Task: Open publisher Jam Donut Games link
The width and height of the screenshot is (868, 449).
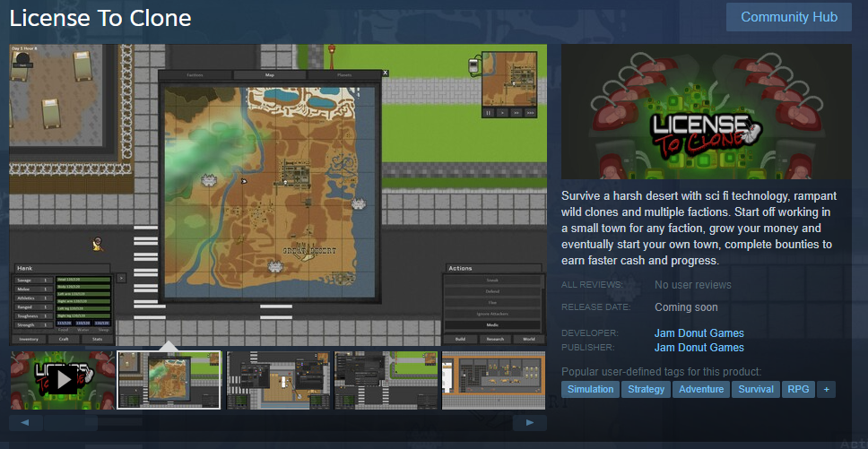Action: coord(699,348)
